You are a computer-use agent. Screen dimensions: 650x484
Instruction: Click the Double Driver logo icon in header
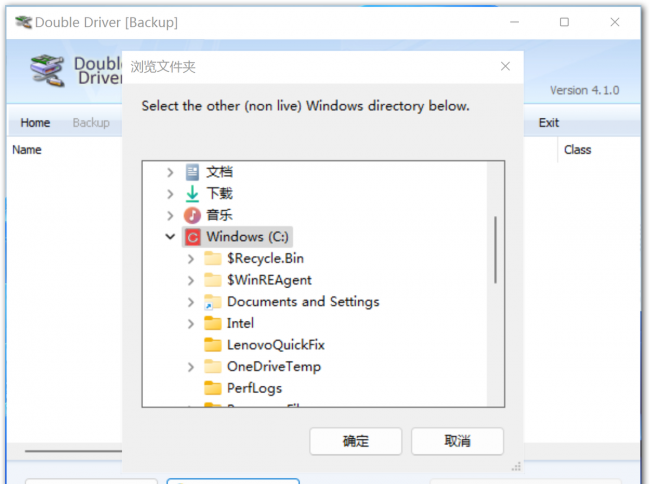(x=47, y=70)
